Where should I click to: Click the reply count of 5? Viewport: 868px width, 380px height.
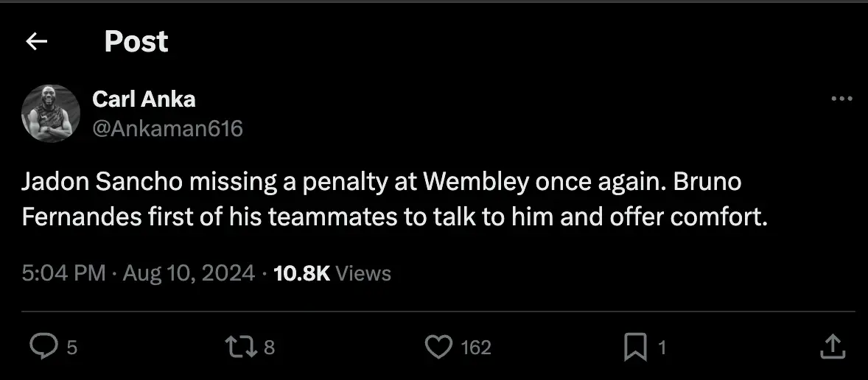[x=71, y=347]
